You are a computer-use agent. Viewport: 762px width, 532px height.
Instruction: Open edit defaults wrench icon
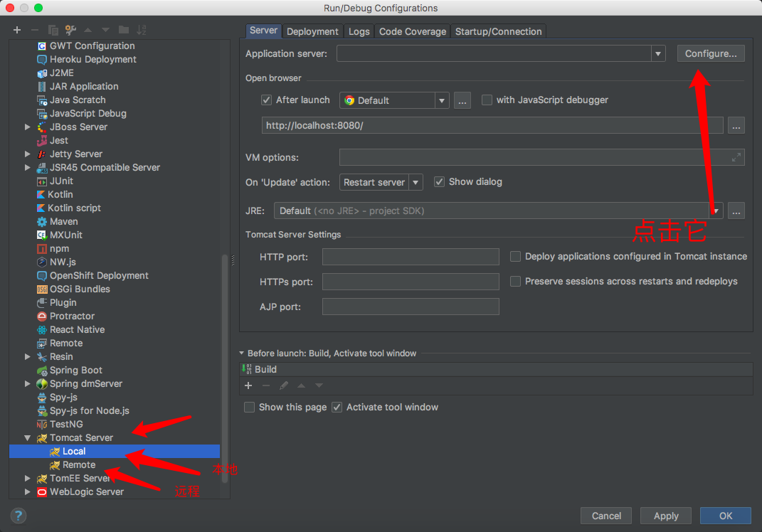pyautogui.click(x=70, y=30)
